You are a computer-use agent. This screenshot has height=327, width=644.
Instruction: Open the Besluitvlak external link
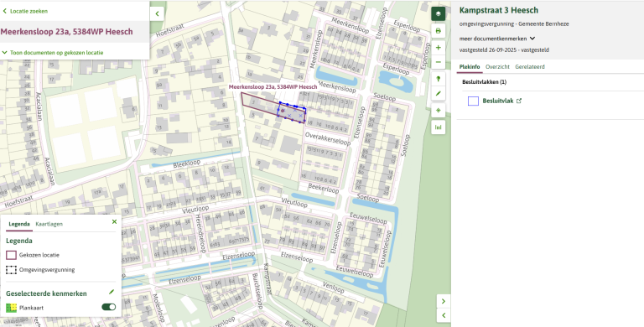click(519, 101)
